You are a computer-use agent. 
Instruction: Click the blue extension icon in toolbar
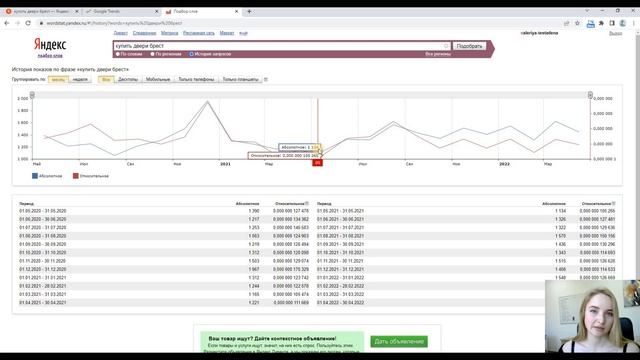tap(590, 24)
